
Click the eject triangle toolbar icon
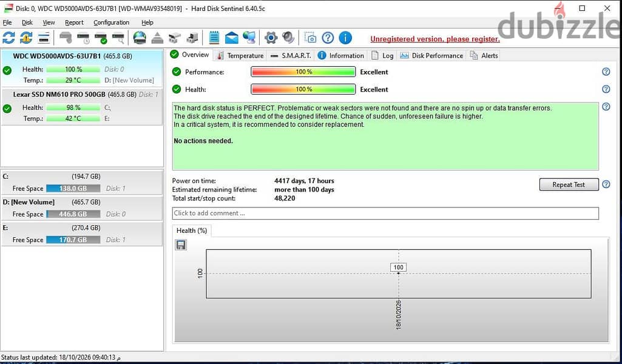[158, 38]
